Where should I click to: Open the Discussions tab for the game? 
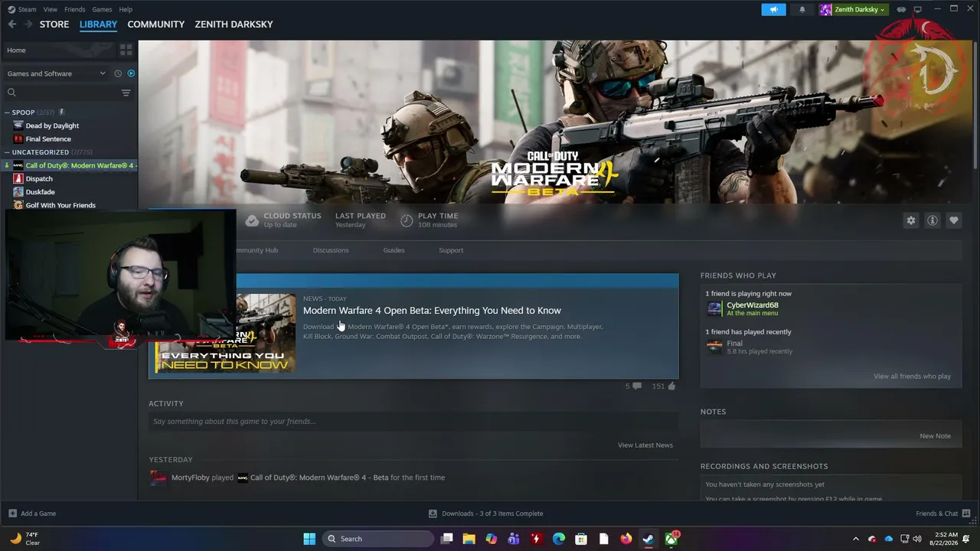331,250
